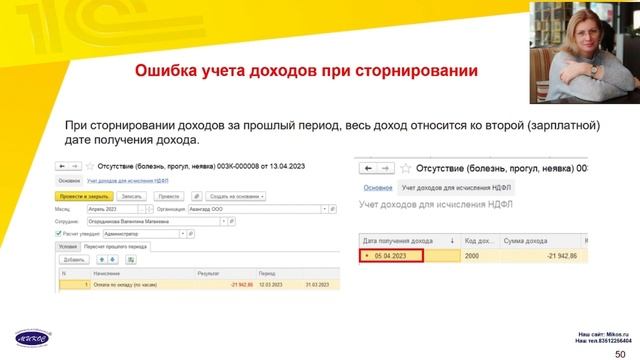This screenshot has height=360, width=640.
Task: Sort by the arrow in Дата получения дохода
Action: tap(452, 241)
